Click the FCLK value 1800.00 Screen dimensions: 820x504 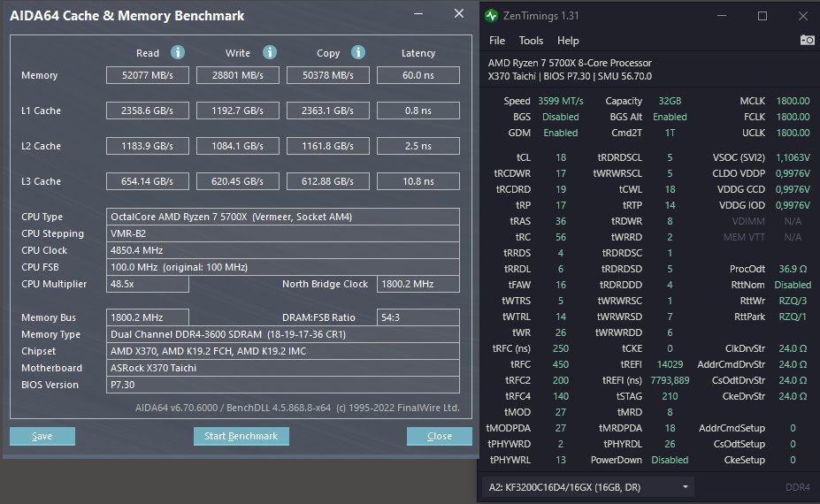pos(793,117)
